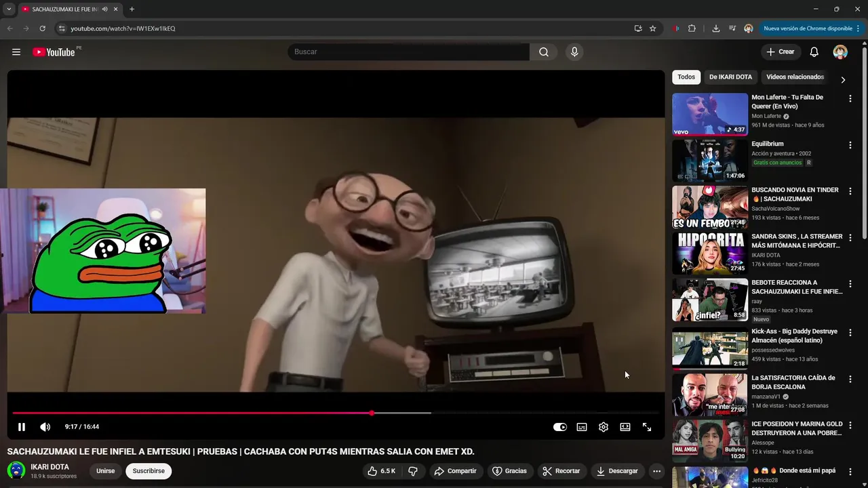Open a new Chrome tab
868x488 pixels.
tap(132, 9)
